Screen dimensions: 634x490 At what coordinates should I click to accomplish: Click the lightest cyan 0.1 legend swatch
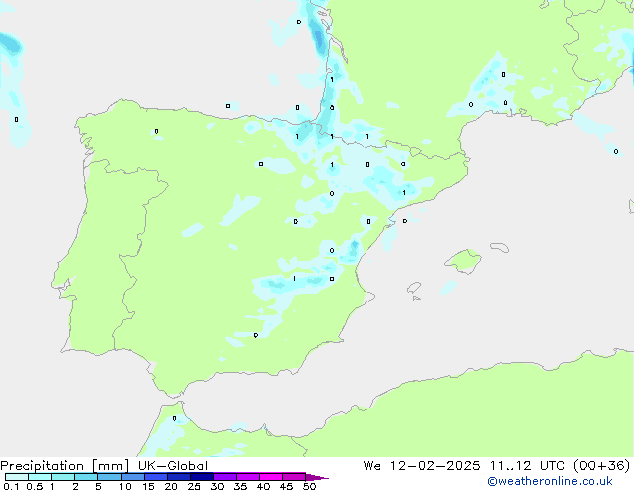[17, 477]
